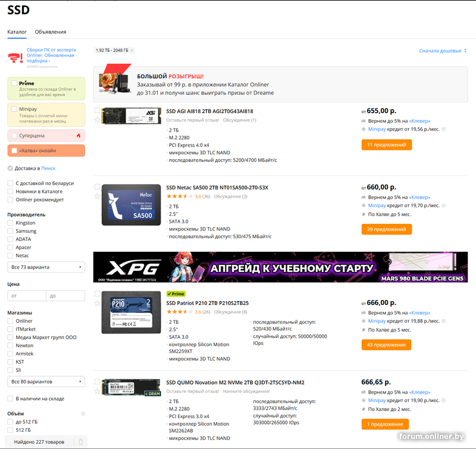Click the Minipay info icon for Patriot P210
This screenshot has height=449, width=476.
click(x=443, y=321)
